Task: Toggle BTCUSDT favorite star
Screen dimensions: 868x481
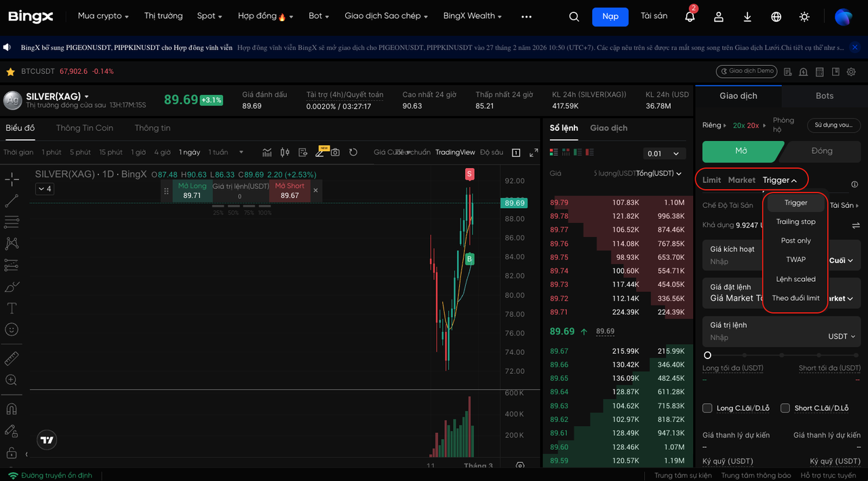Action: coord(10,71)
